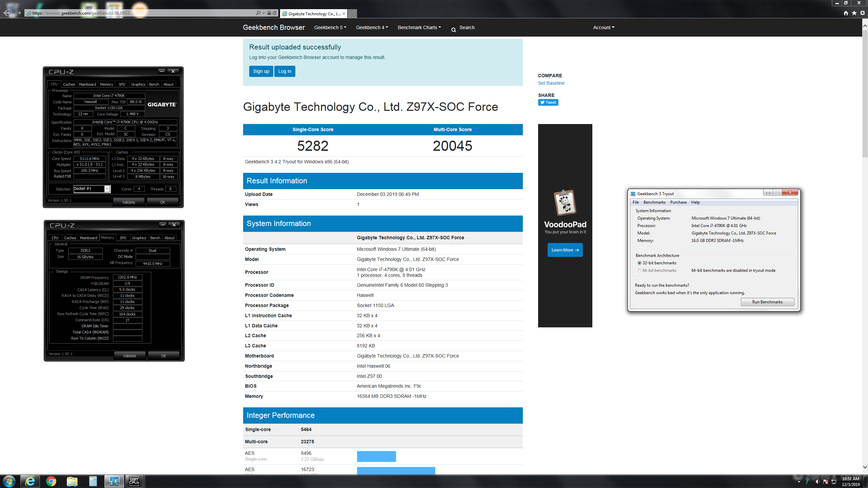
Task: Open Windows Explorer folder icon in taskbar
Action: (72, 481)
